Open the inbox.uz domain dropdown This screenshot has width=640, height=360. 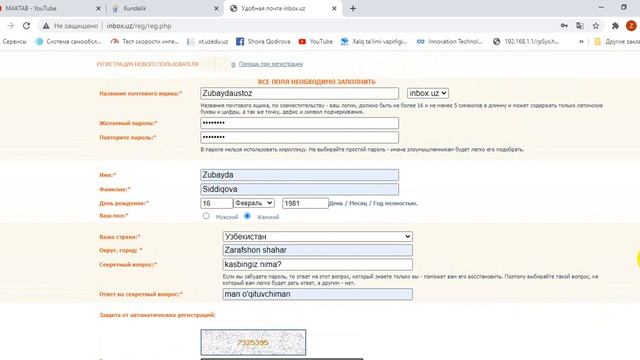428,93
